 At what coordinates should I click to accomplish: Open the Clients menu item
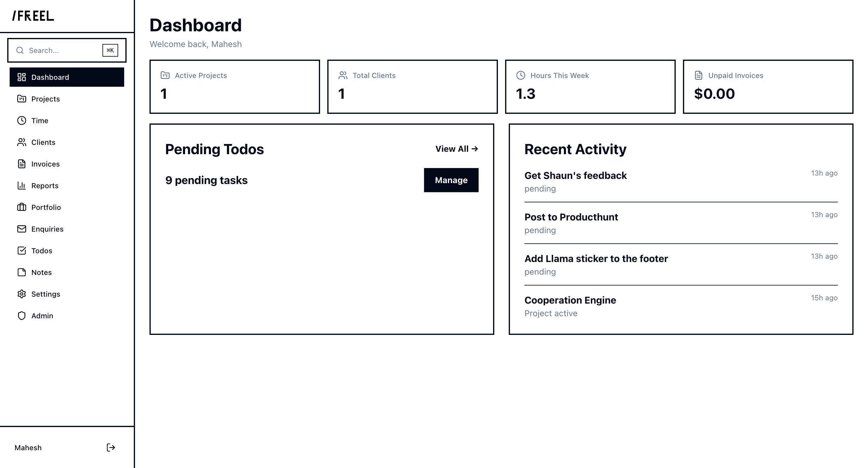coord(43,142)
